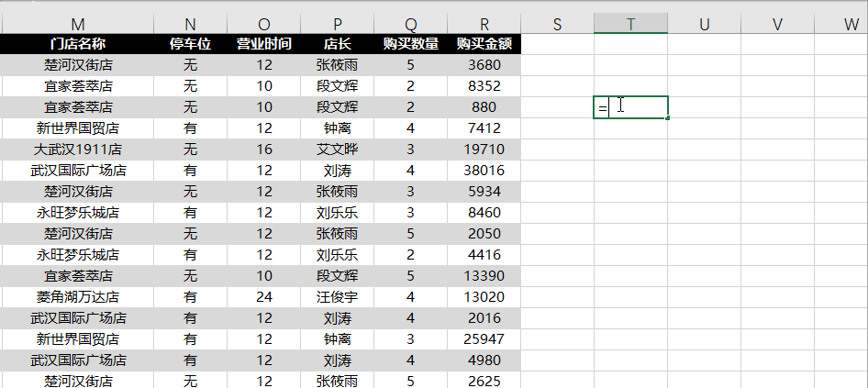
Task: Click 张筱雨 in the 5934 row
Action: 338,192
